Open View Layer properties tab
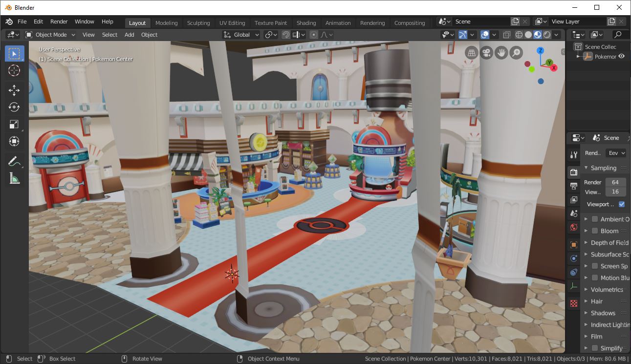631x364 pixels. pyautogui.click(x=574, y=200)
